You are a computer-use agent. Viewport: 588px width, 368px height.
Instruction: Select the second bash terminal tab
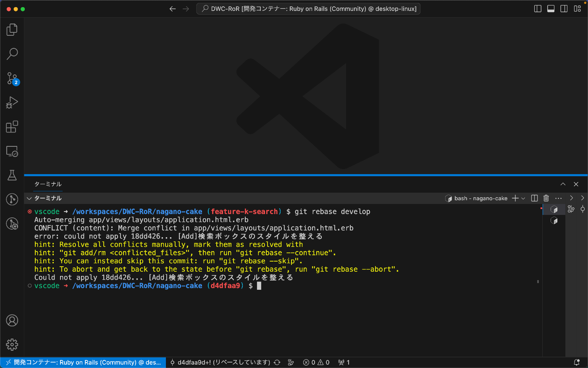pyautogui.click(x=554, y=220)
